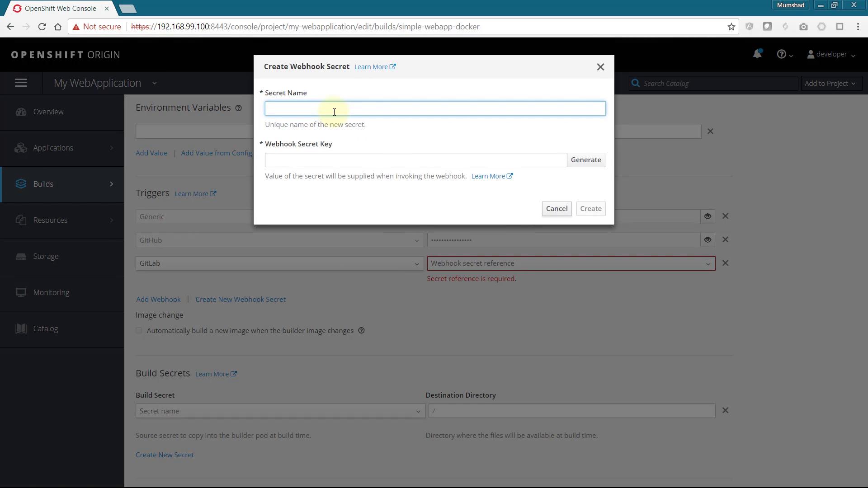Image resolution: width=868 pixels, height=488 pixels.
Task: Go back in browser history
Action: click(x=10, y=27)
